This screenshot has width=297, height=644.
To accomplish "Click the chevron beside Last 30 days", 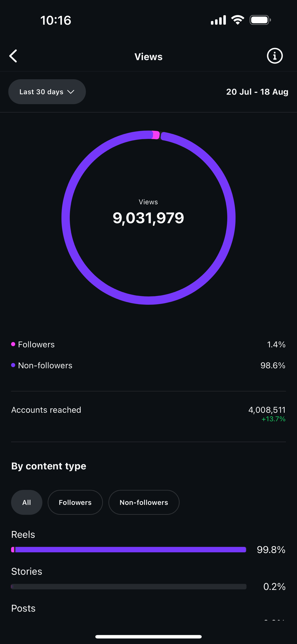I will tap(71, 92).
